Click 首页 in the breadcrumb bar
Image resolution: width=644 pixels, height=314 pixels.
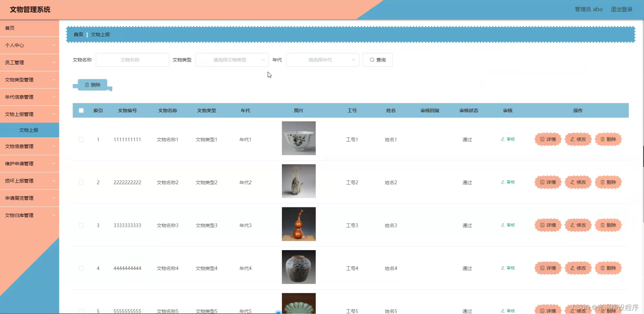78,35
